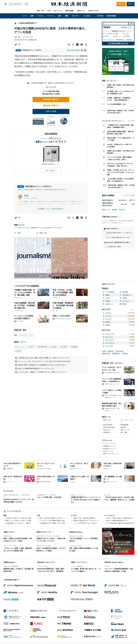The height and width of the screenshot is (644, 138).
Task: Open the Minutes by NIKKEI logo
Action: coord(14,592)
